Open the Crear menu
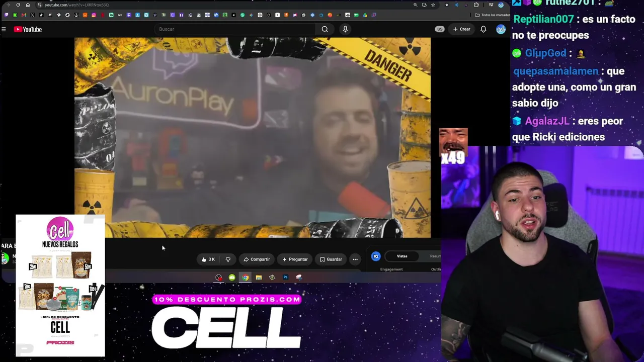The width and height of the screenshot is (644, 362). 461,29
